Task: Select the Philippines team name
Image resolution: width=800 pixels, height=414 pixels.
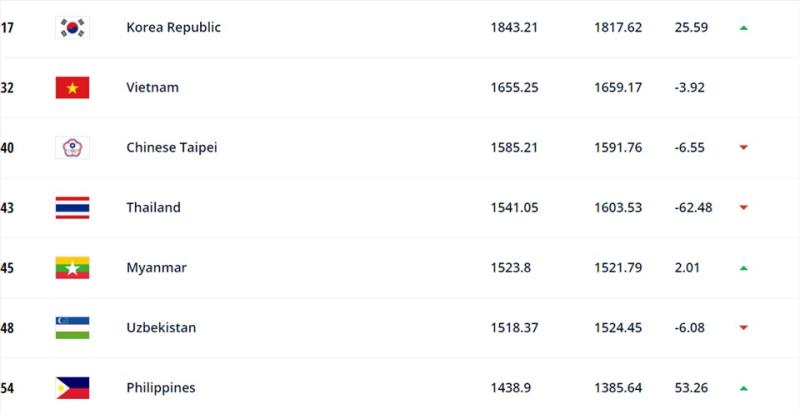Action: coord(161,388)
